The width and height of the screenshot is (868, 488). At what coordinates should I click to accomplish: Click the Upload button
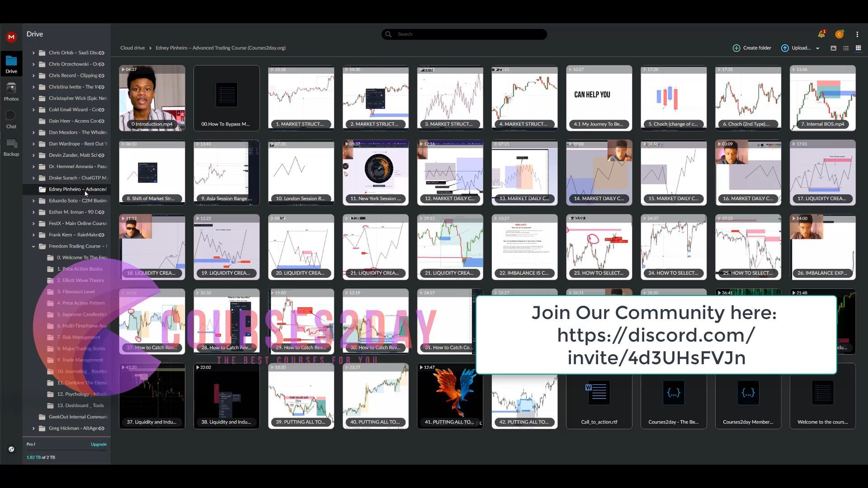[x=796, y=48]
